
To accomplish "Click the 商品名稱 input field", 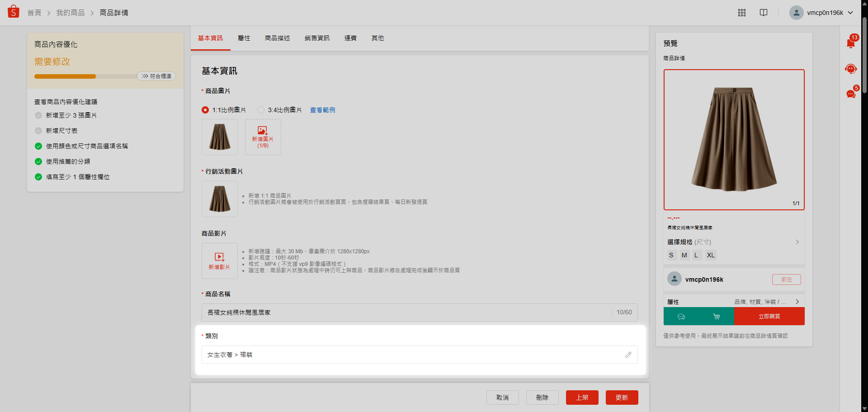I will click(407, 313).
